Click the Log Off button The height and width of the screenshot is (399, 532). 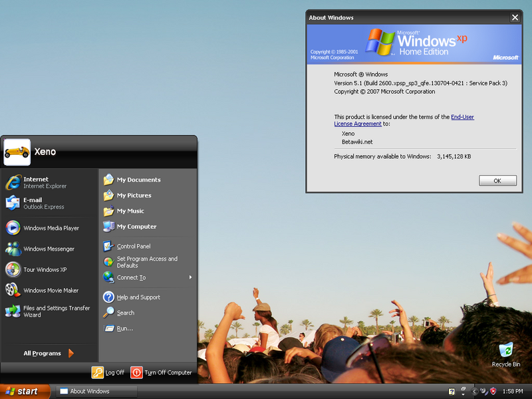tap(108, 372)
